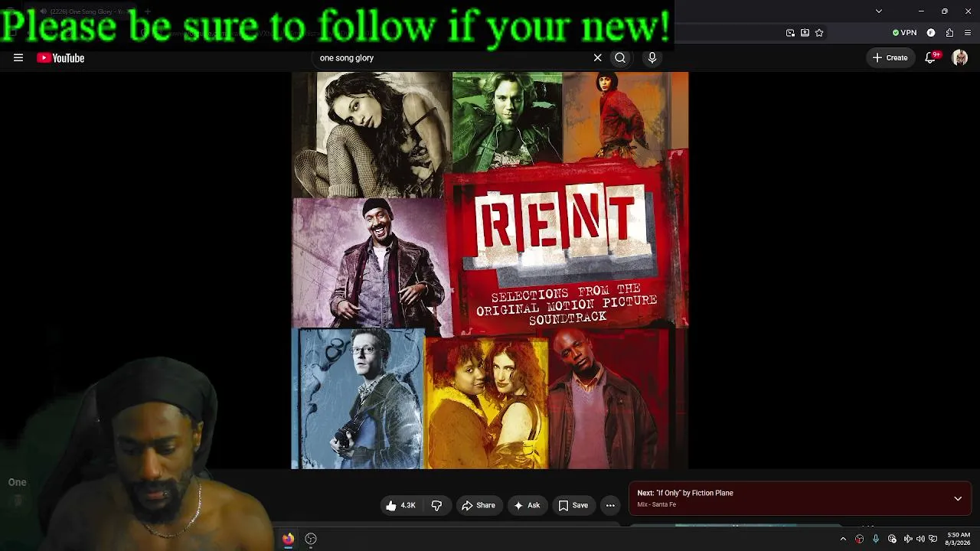Open the YouTube guide hamburger menu

pos(18,57)
